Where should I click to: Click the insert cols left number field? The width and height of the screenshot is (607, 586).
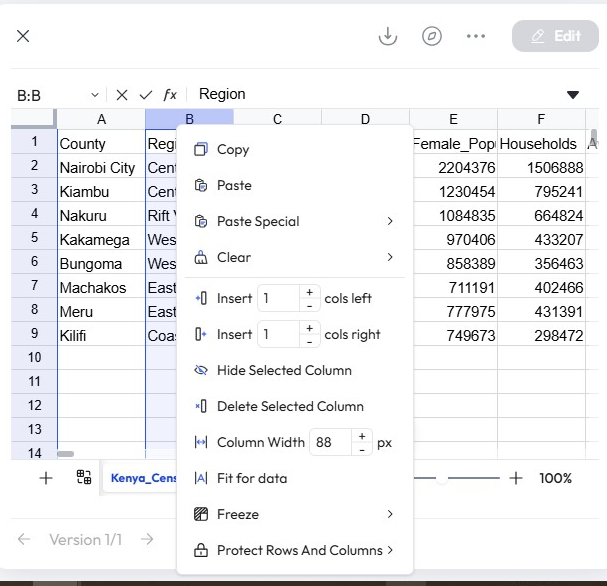pos(278,298)
